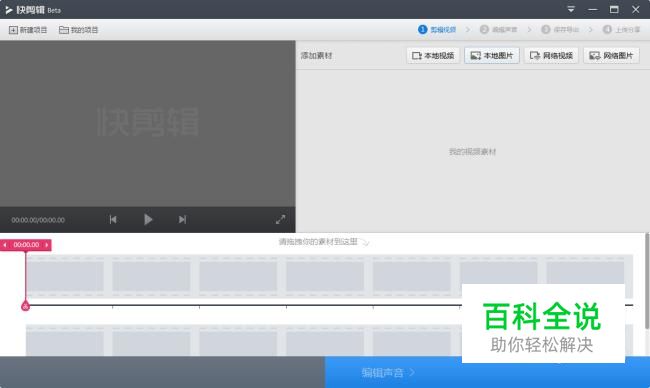Image resolution: width=650 pixels, height=388 pixels.
Task: Minimize the 快剪辑 window
Action: [593, 9]
